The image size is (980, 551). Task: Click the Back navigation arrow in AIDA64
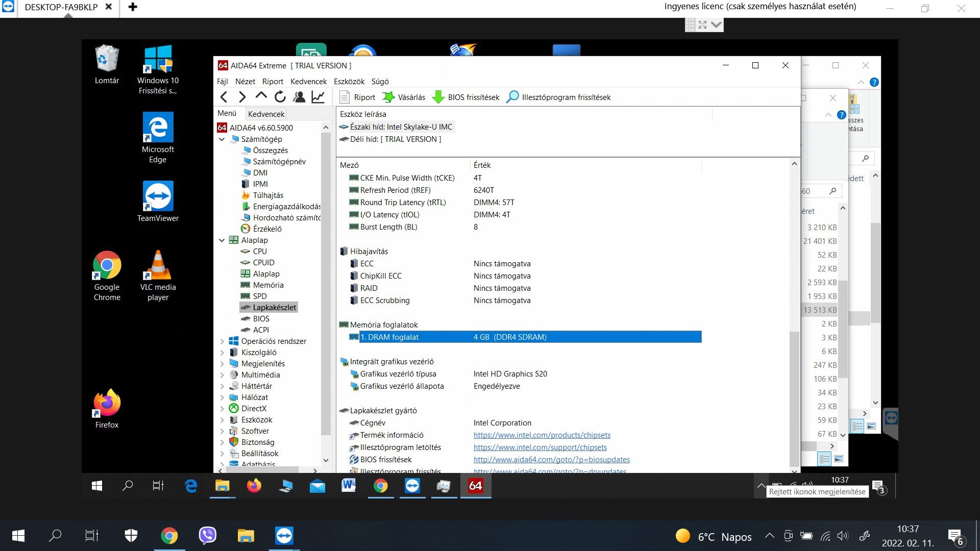(x=224, y=97)
